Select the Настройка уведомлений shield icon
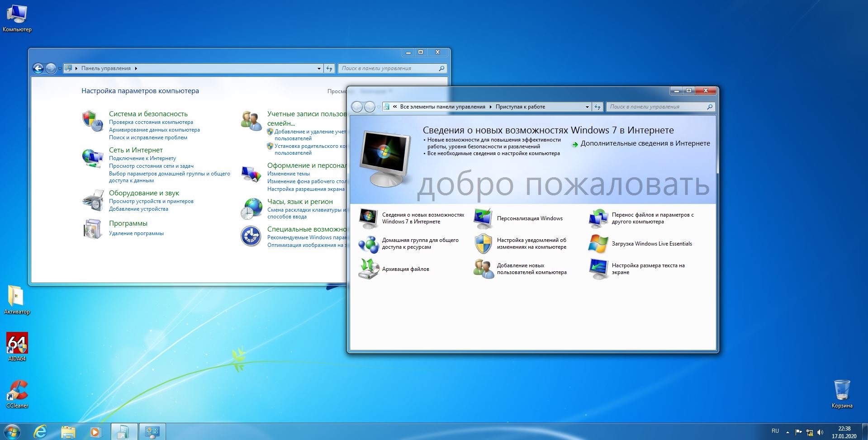 pos(483,244)
